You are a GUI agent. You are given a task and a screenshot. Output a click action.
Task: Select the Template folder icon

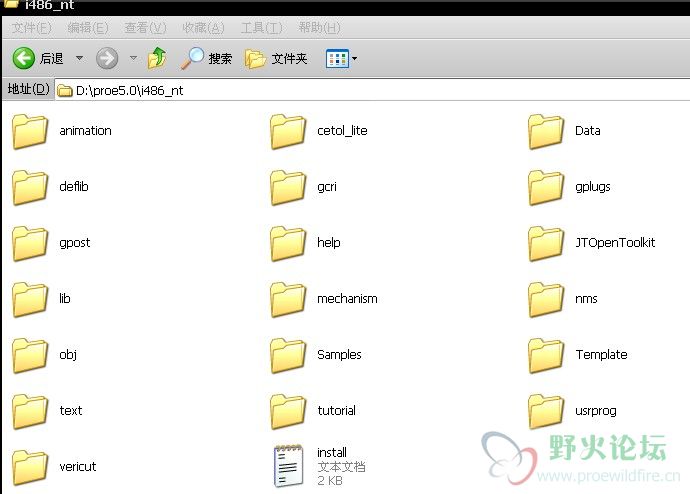pos(546,355)
